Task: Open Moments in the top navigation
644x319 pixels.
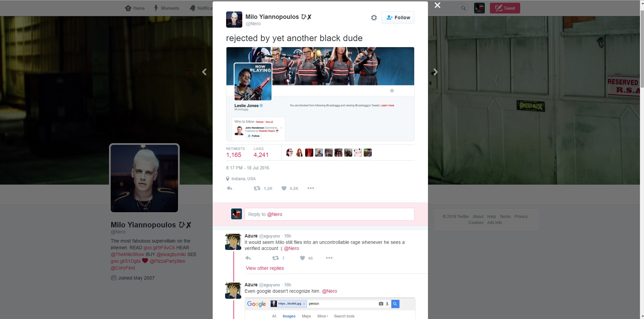Action: [167, 8]
